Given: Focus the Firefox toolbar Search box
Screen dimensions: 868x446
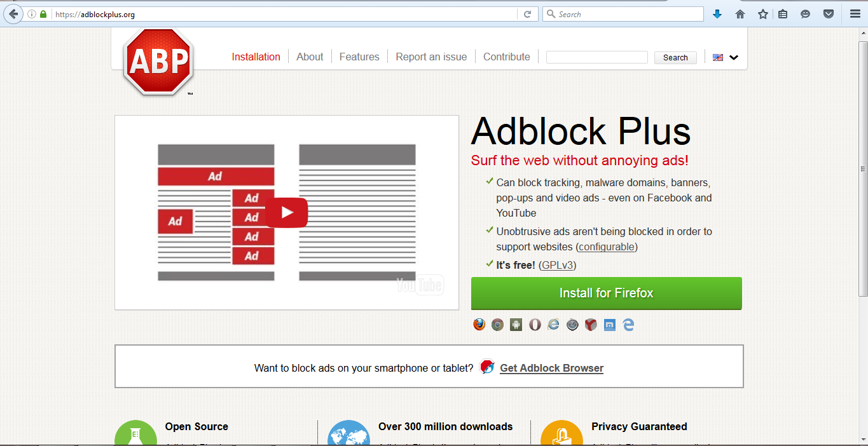Looking at the screenshot, I should pyautogui.click(x=623, y=14).
